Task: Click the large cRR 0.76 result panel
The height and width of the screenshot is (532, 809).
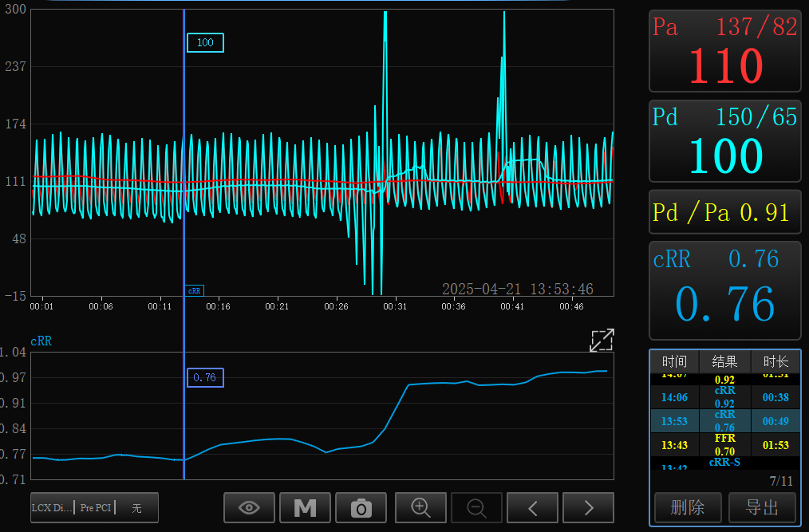Action: [725, 290]
